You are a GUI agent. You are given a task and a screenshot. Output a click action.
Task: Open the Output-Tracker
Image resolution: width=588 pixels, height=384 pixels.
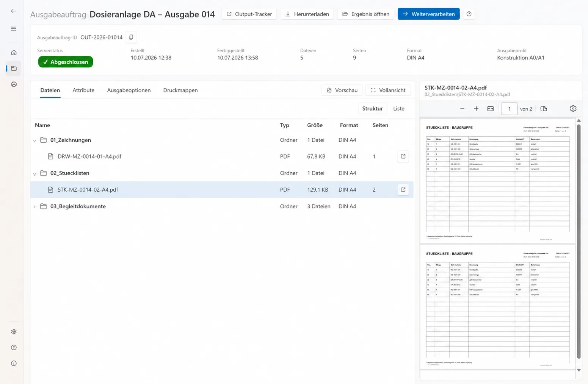(249, 14)
